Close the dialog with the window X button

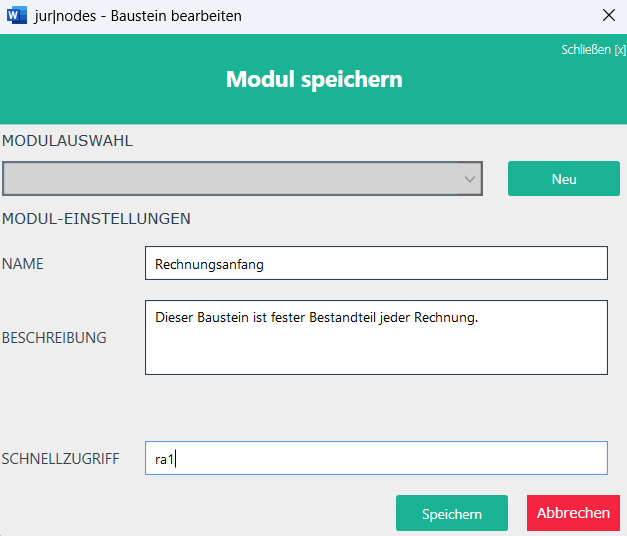(x=608, y=16)
